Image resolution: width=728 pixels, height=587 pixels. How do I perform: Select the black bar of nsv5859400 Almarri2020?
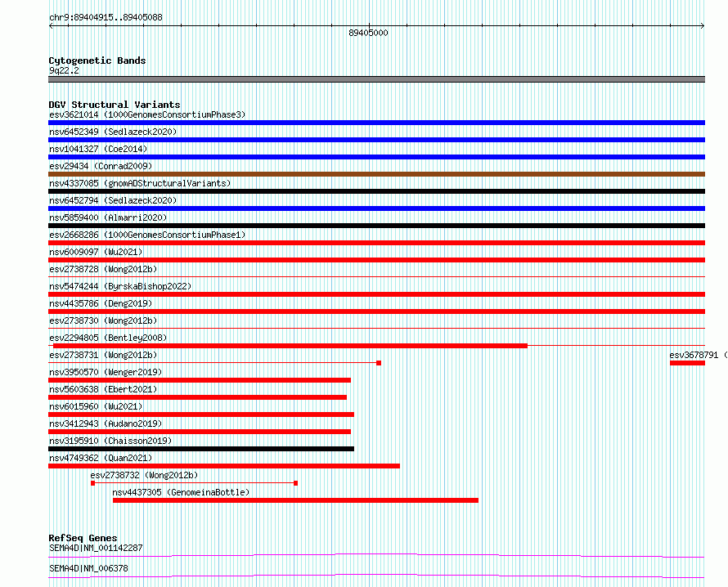(x=376, y=226)
